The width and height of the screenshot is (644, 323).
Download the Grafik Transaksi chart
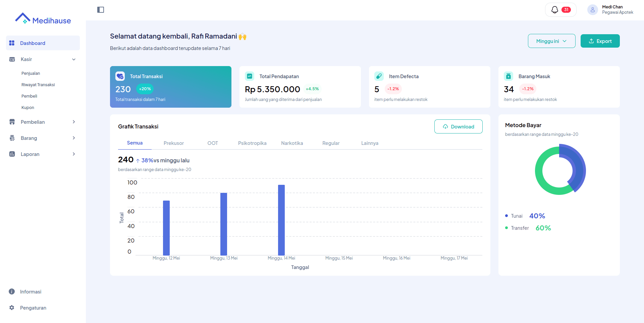(458, 126)
